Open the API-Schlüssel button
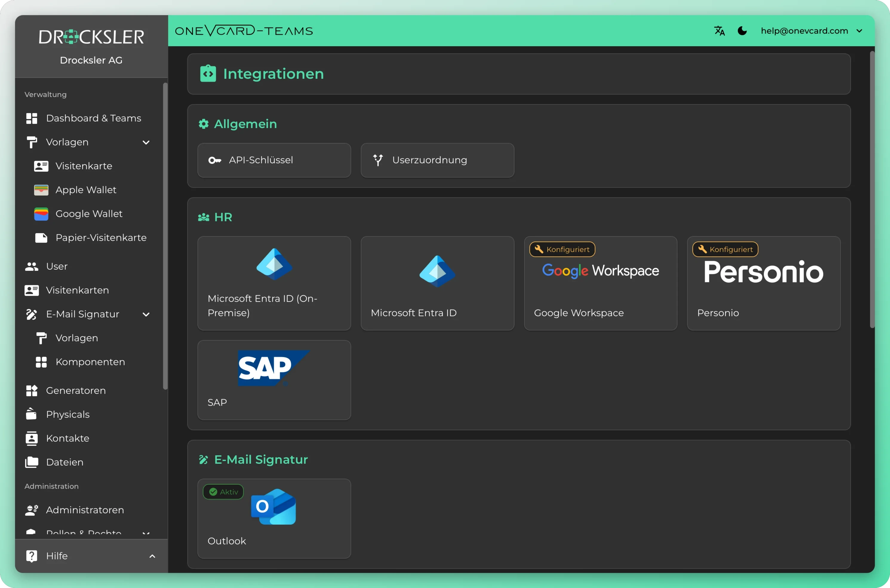The width and height of the screenshot is (890, 588). point(274,160)
